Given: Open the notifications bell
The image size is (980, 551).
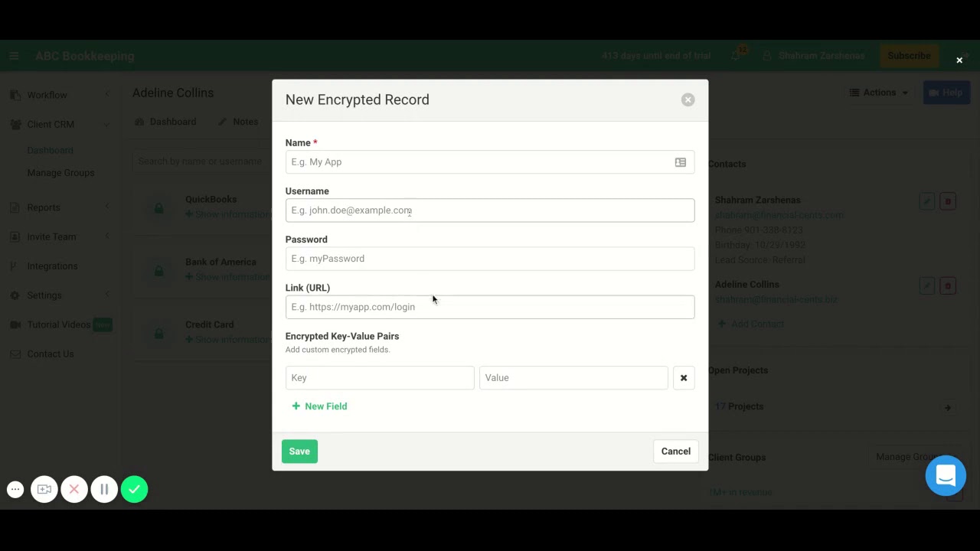Looking at the screenshot, I should (736, 55).
